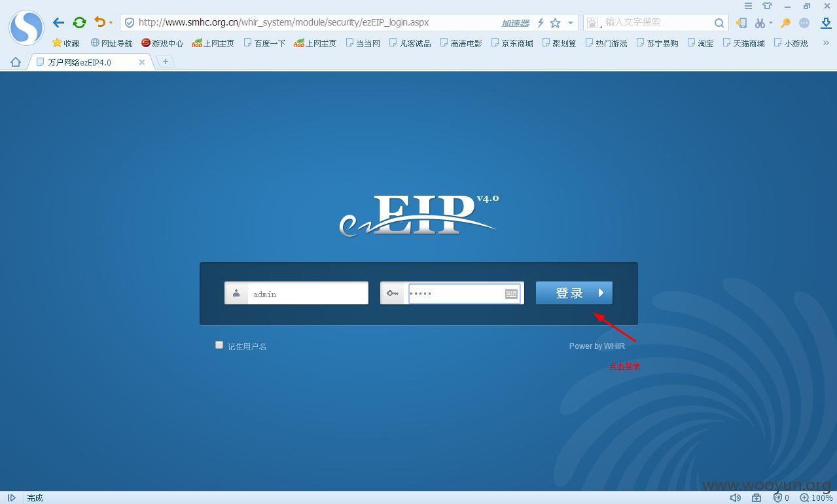The width and height of the screenshot is (837, 504).
Task: Click the scissors screenshot tool
Action: pos(759,23)
